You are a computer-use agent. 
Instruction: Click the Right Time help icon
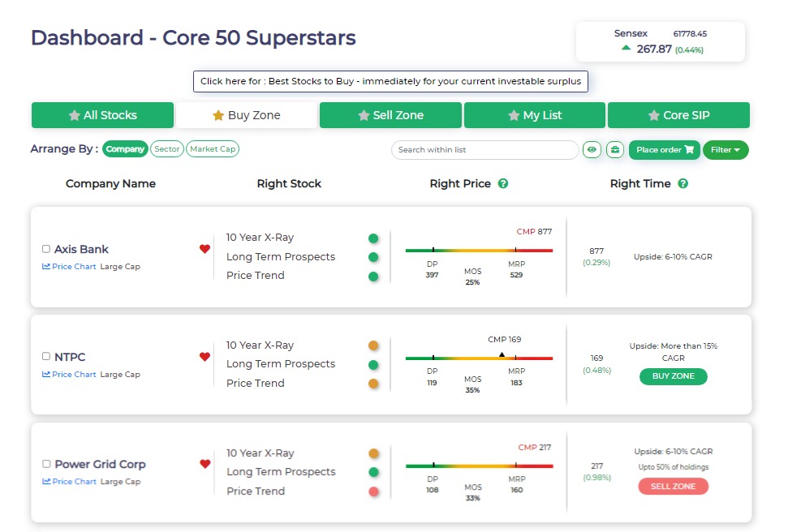tap(683, 184)
